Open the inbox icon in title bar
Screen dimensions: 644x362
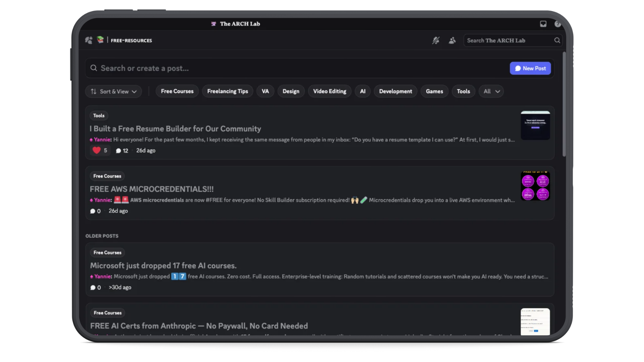pos(543,24)
